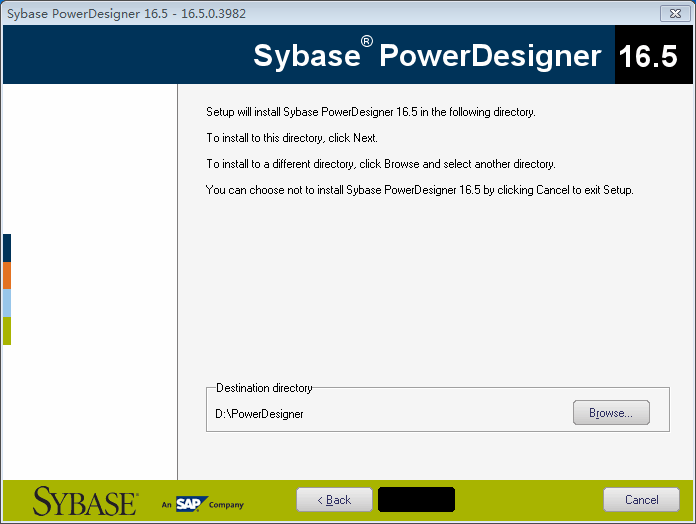Screen dimensions: 696x524
Task: Select the D:\PowerDesigner destination path text
Action: [x=259, y=414]
